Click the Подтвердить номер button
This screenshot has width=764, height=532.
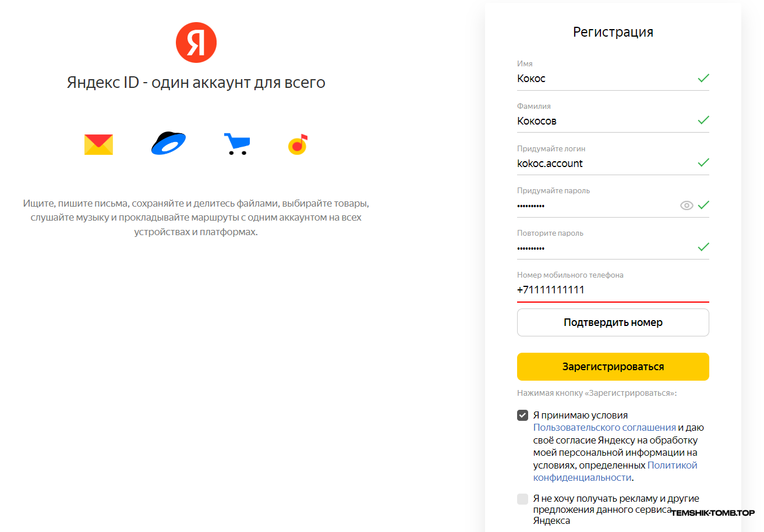tap(613, 322)
